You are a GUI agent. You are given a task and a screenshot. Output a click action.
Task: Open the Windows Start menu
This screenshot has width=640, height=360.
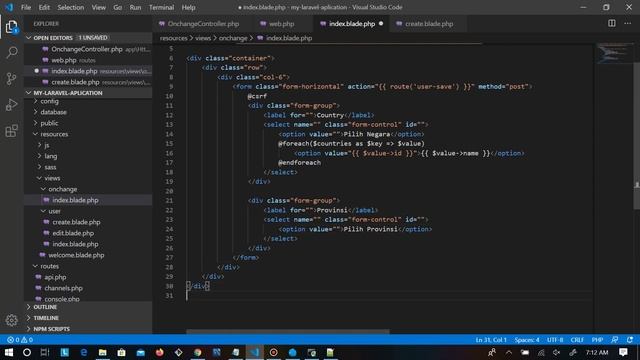coord(9,352)
